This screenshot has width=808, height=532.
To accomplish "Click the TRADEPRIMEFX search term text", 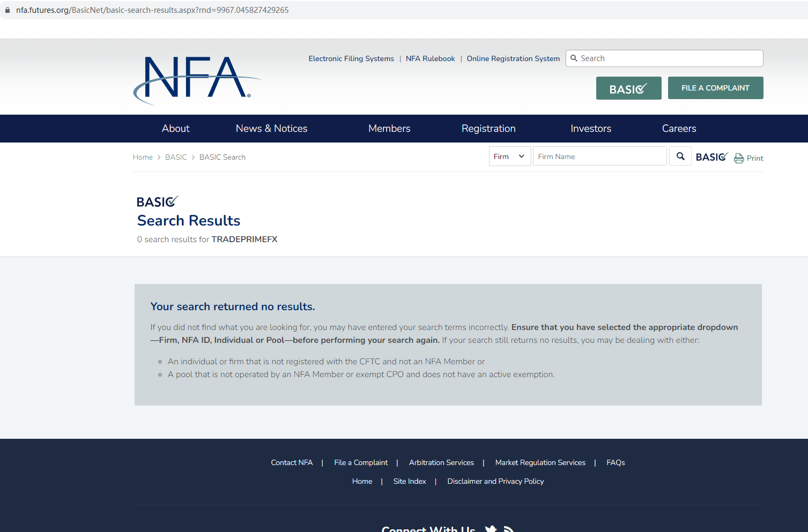I will [x=244, y=239].
